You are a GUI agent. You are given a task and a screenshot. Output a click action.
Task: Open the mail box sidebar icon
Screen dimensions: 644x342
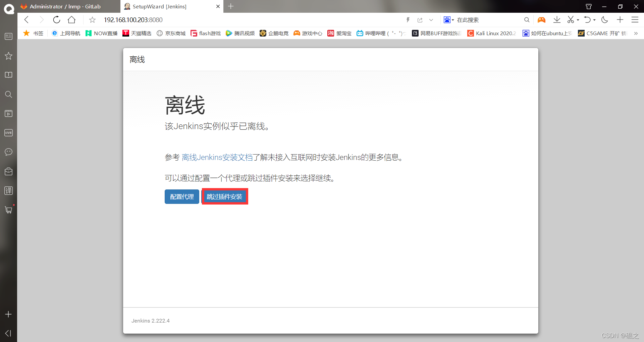[9, 171]
